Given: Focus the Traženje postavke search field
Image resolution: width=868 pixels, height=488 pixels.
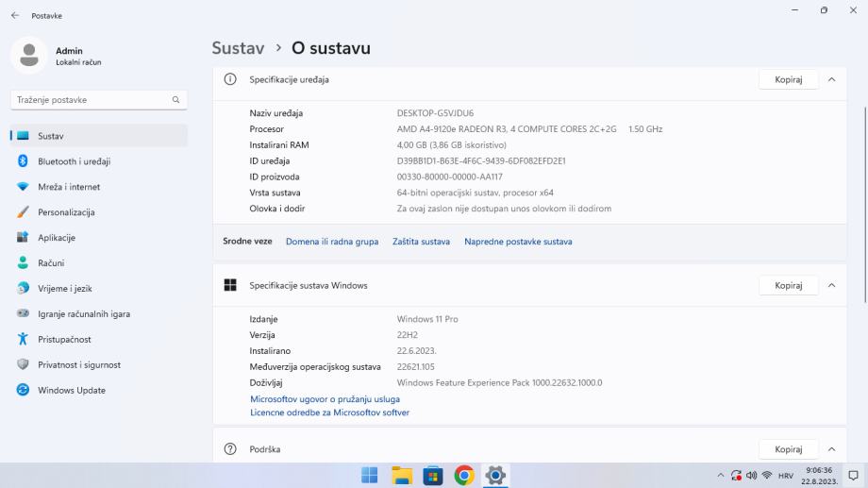Looking at the screenshot, I should click(99, 100).
